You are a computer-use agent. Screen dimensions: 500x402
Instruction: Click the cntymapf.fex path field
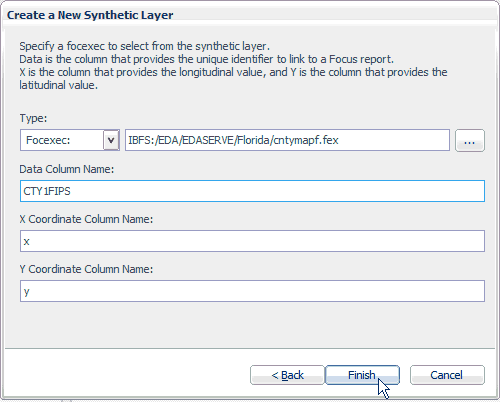pos(287,140)
